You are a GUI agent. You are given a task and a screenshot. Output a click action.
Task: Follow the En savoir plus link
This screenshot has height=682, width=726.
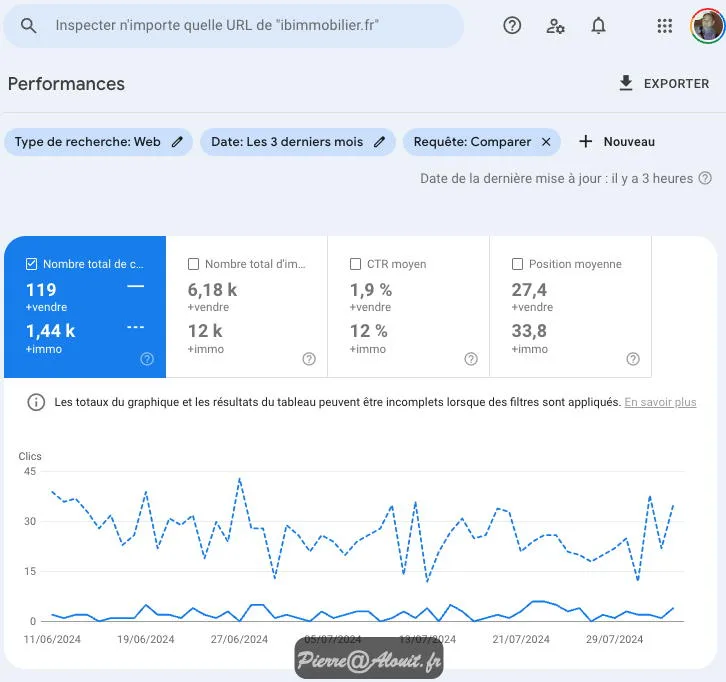660,402
